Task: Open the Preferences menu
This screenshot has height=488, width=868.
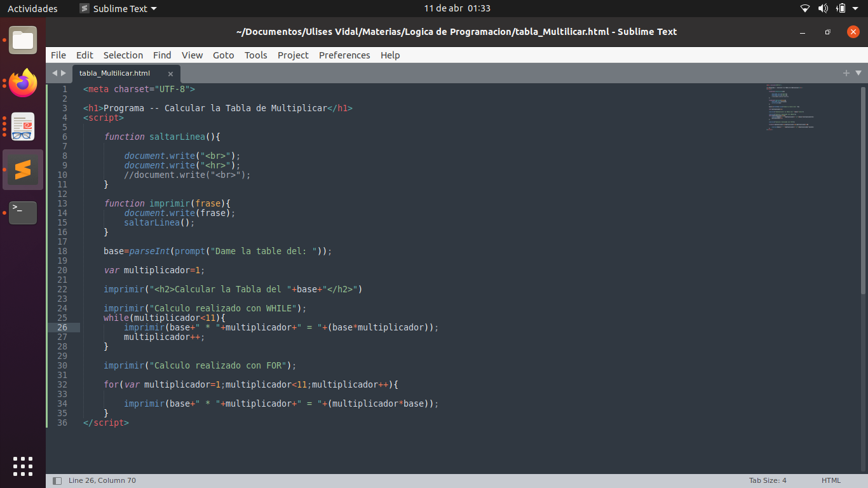Action: (344, 55)
